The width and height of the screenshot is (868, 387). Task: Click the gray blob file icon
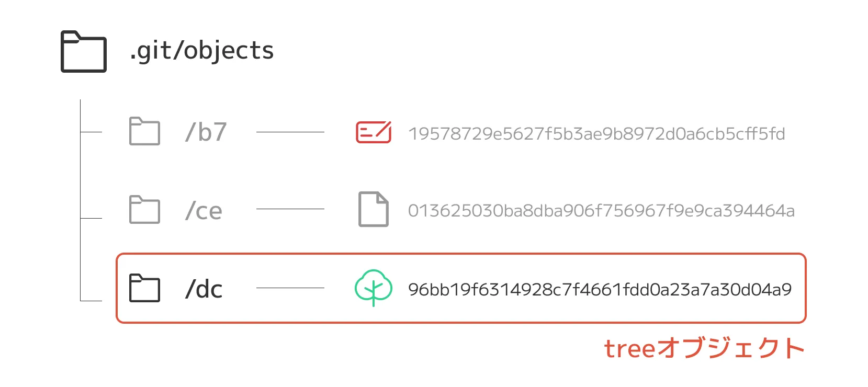tap(373, 209)
